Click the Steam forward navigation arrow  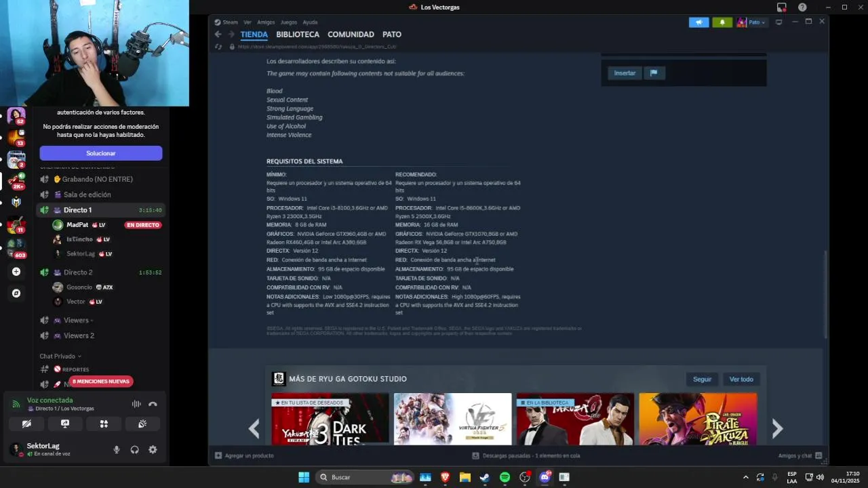pos(231,35)
